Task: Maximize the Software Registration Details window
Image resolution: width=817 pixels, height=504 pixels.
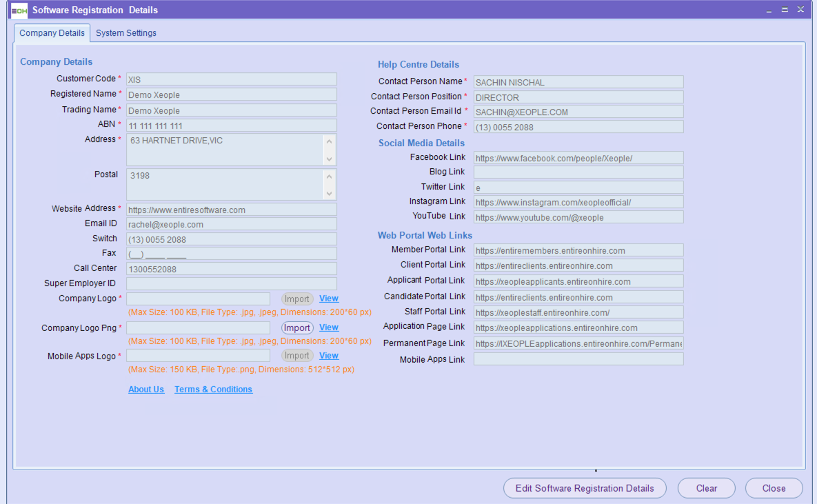Action: pyautogui.click(x=785, y=10)
